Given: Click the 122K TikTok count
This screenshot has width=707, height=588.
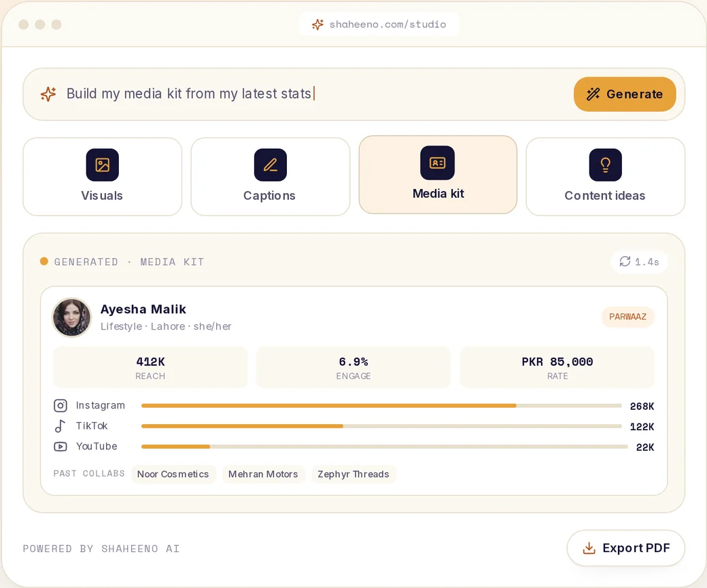Looking at the screenshot, I should (642, 427).
